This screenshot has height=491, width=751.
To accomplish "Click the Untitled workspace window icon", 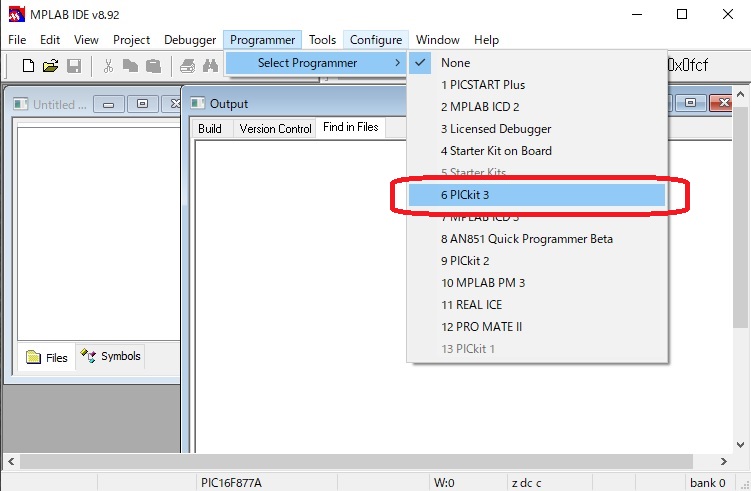I will (21, 103).
